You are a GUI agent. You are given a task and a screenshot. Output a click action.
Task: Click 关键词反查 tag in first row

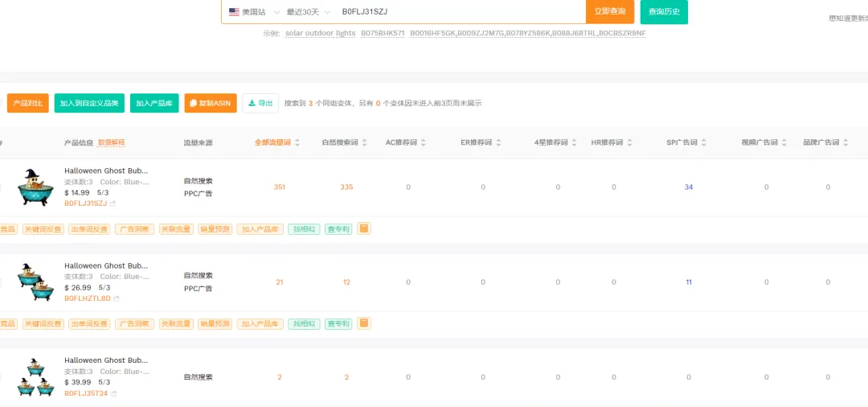click(43, 229)
